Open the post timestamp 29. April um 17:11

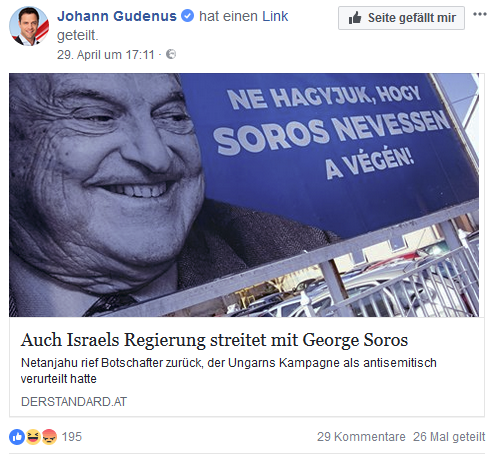point(106,55)
